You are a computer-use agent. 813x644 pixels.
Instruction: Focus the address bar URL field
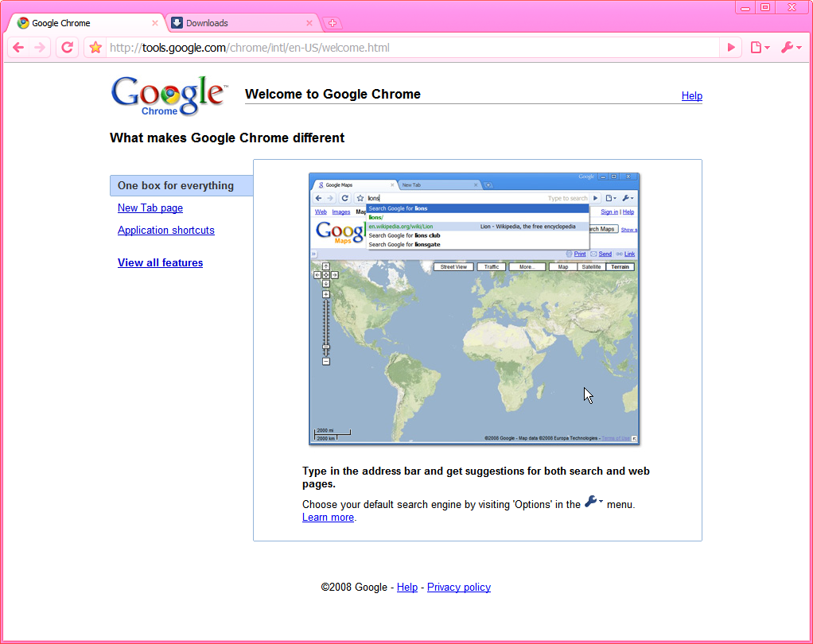pyautogui.click(x=412, y=48)
